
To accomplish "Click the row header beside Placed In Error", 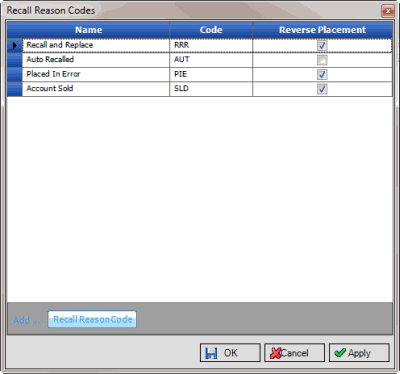I will point(15,74).
